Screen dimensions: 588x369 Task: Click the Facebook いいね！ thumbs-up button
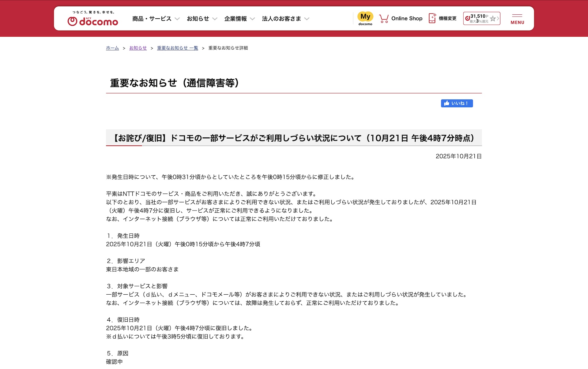457,103
